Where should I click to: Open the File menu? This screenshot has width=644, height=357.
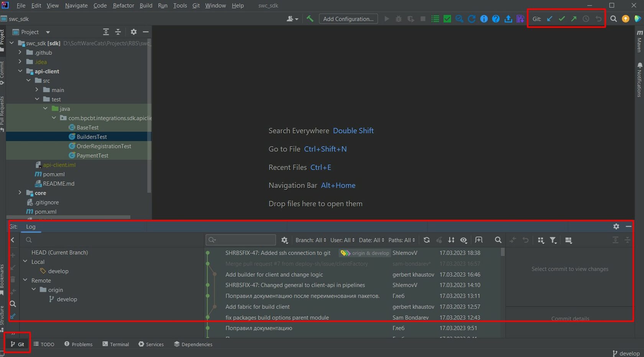pos(21,5)
